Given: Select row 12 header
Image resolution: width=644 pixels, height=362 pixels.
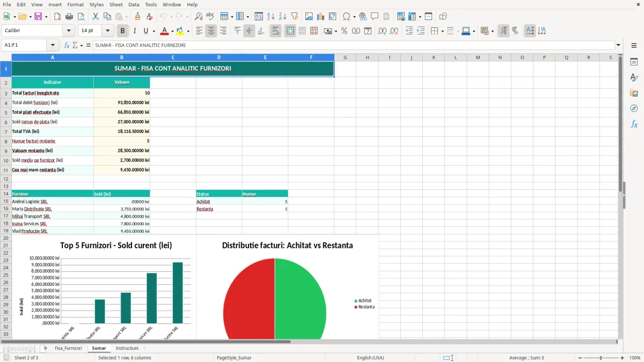Looking at the screenshot, I should coord(6,179).
